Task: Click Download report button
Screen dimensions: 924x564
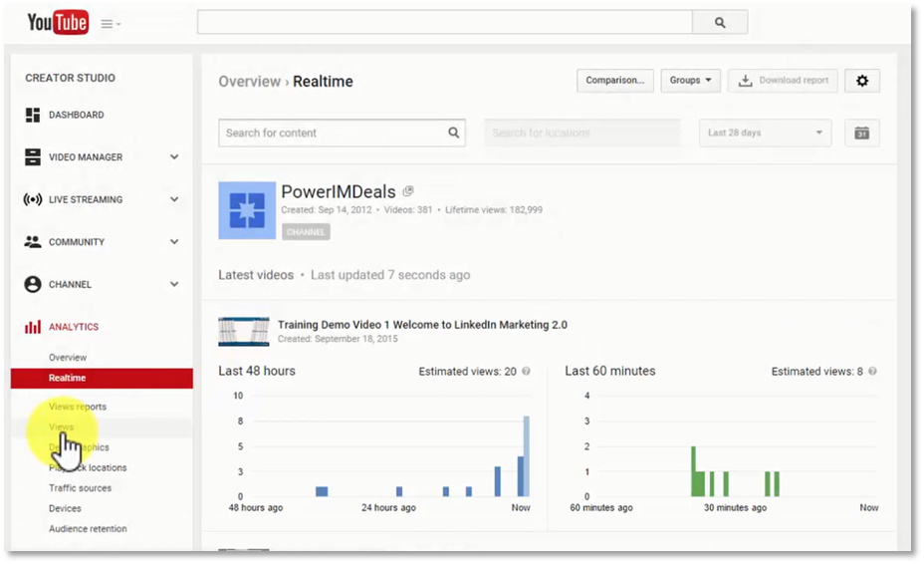Action: (784, 81)
